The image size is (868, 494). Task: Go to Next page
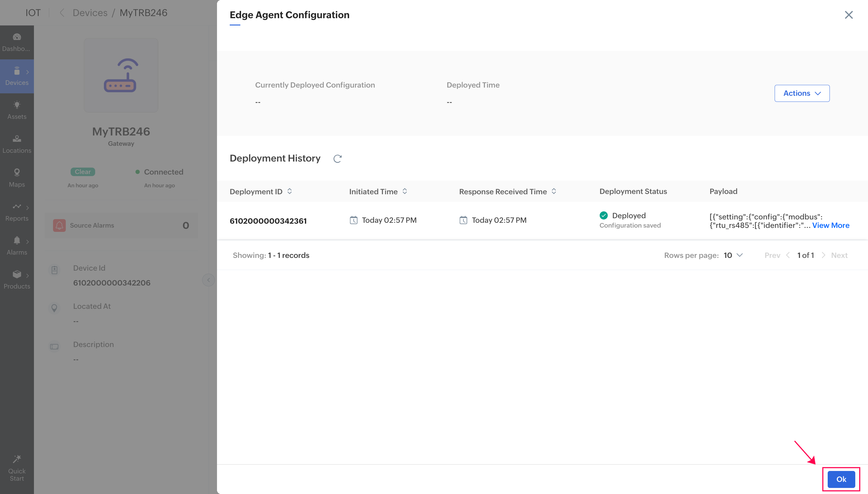[839, 255]
